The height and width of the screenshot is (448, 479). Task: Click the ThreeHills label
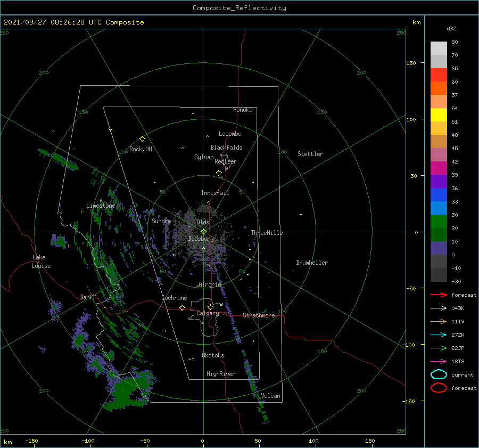click(267, 233)
